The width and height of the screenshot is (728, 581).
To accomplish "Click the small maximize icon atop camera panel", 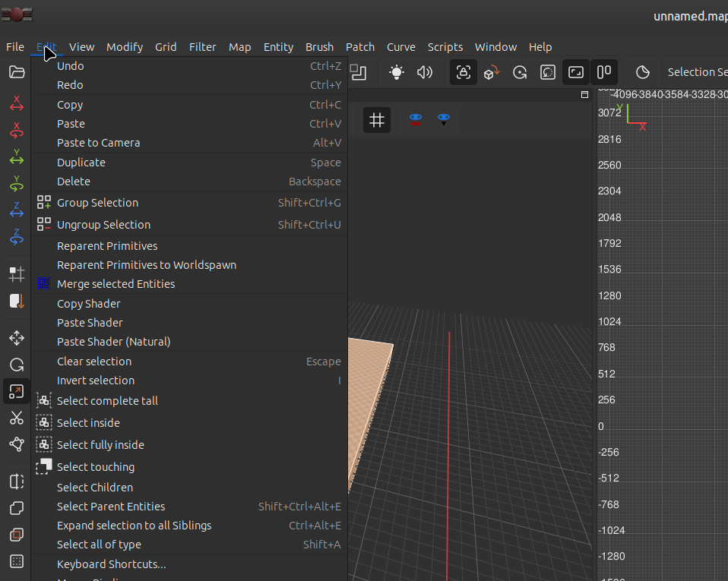I will pos(584,95).
